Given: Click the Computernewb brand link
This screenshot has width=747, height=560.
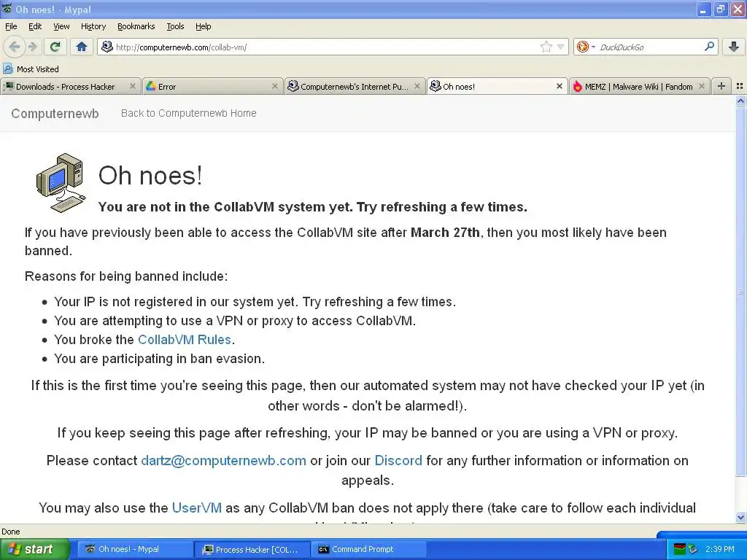Looking at the screenshot, I should 55,113.
